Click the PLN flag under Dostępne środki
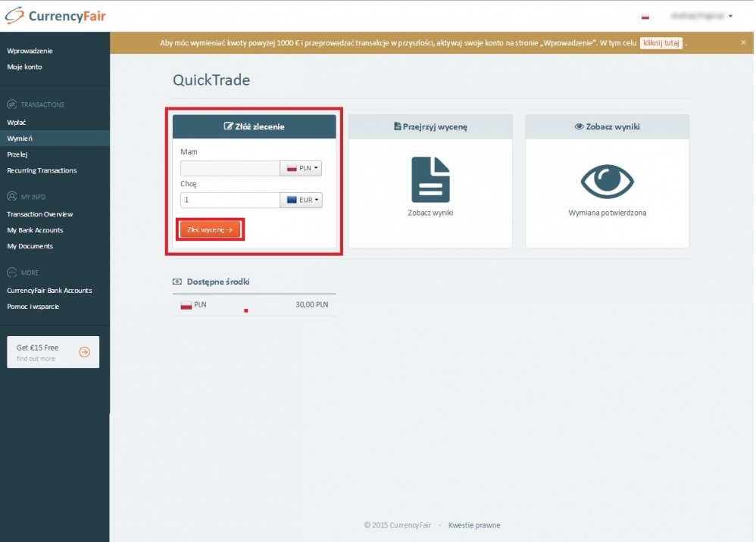 tap(186, 305)
